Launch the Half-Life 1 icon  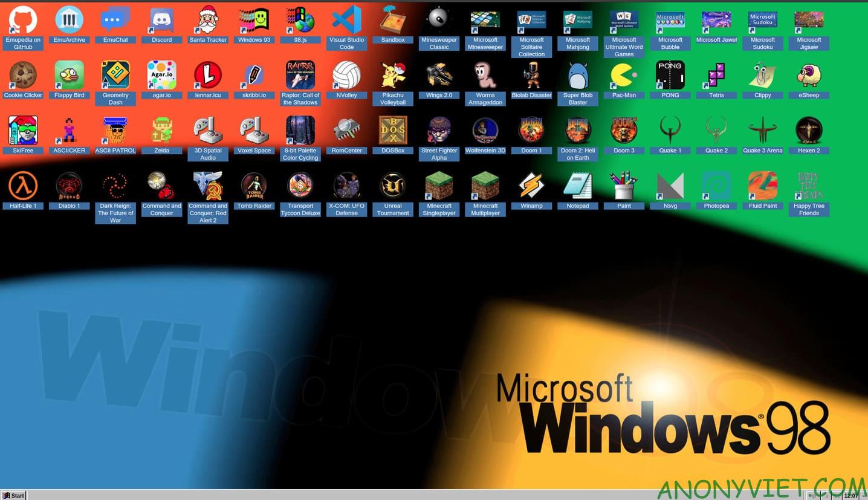click(x=23, y=186)
